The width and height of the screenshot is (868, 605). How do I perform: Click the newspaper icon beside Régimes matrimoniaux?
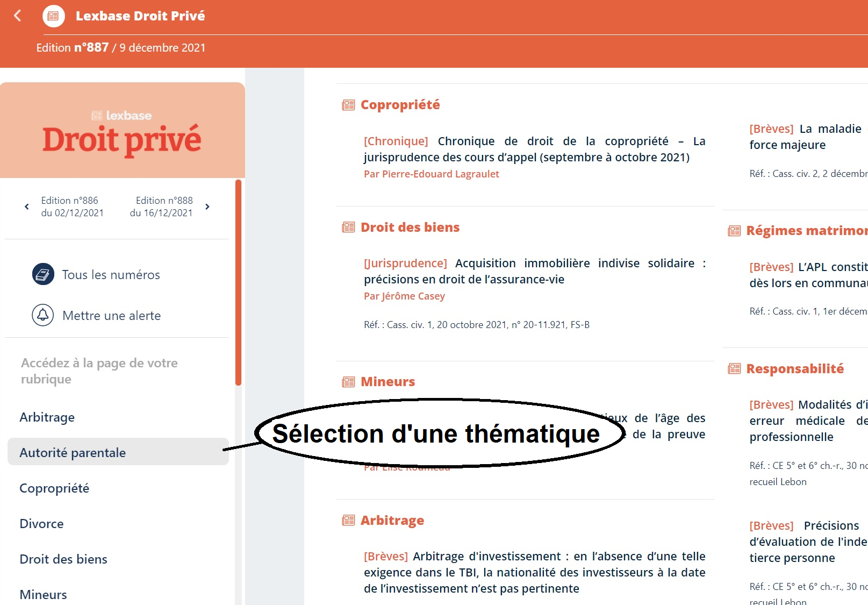click(734, 230)
